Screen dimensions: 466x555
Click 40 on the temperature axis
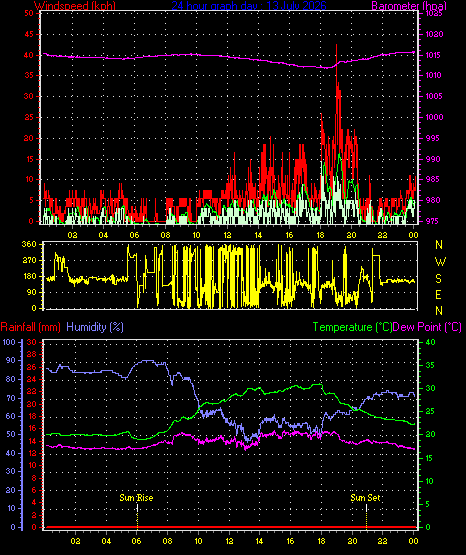(430, 342)
